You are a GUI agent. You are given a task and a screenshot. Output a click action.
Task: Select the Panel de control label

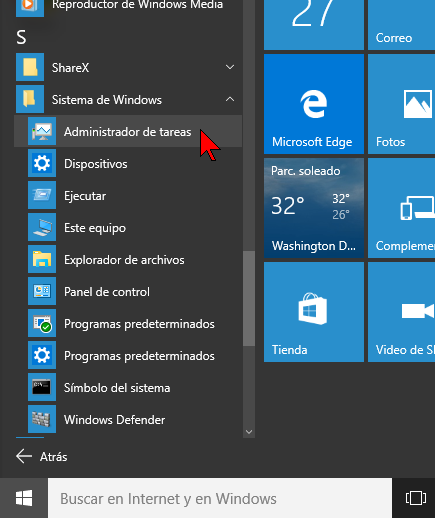(107, 292)
